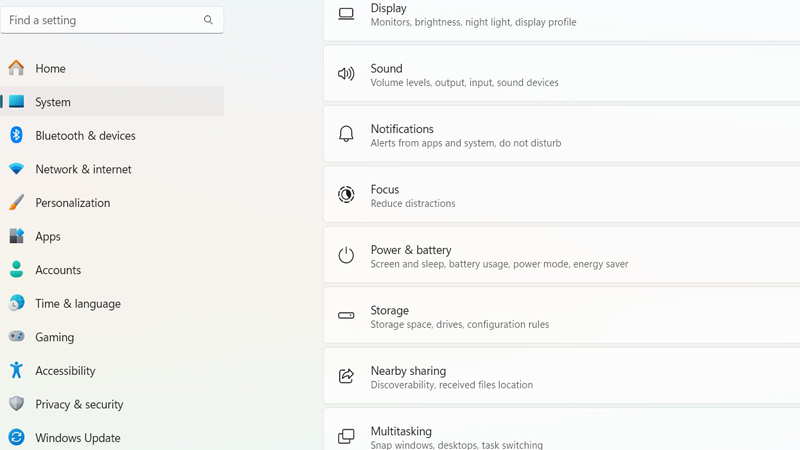Click the Focus timer icon
This screenshot has width=800, height=450.
[346, 194]
